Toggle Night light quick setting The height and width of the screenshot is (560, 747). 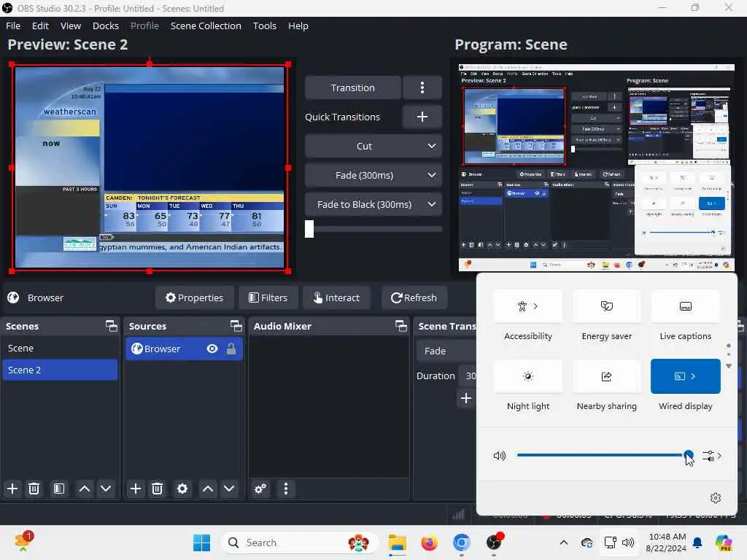tap(528, 376)
